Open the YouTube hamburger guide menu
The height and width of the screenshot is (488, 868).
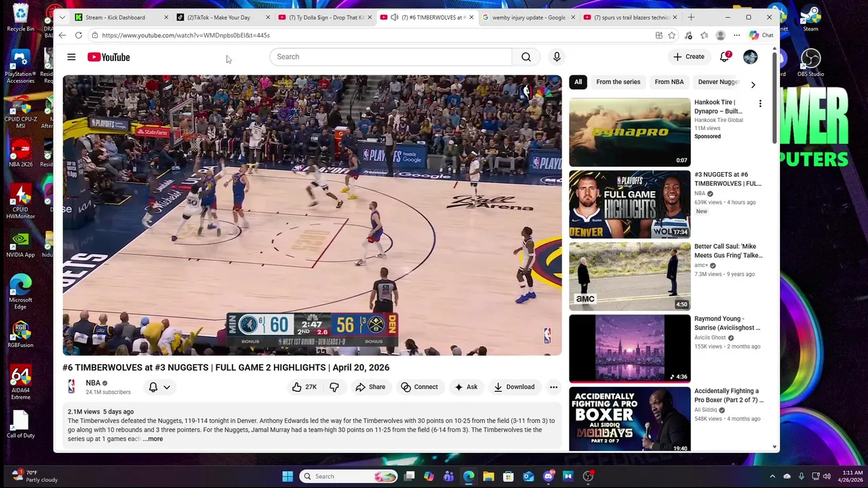[71, 57]
